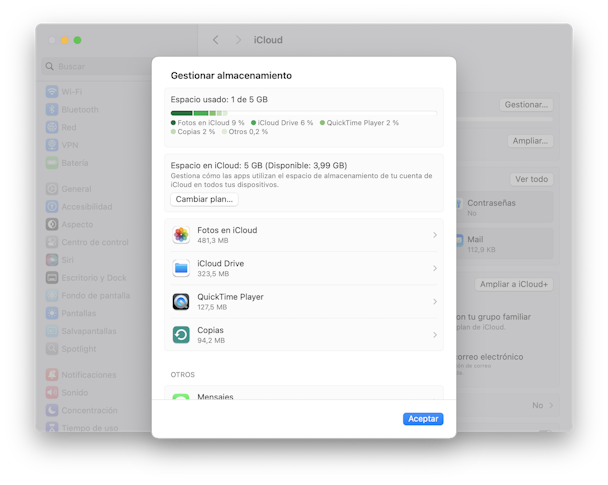Click the QuickTime Player 2 % legend label

click(363, 123)
